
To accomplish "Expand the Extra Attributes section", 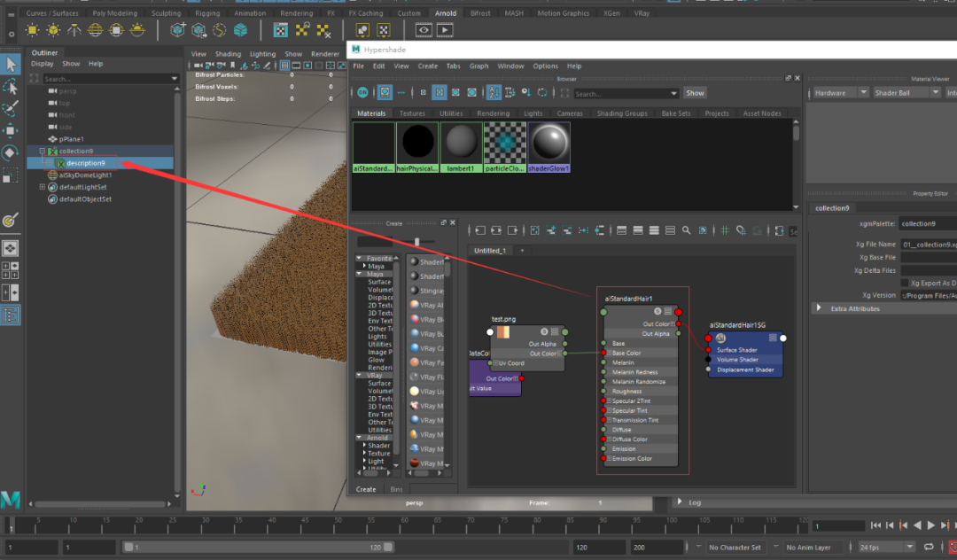I will coord(819,308).
